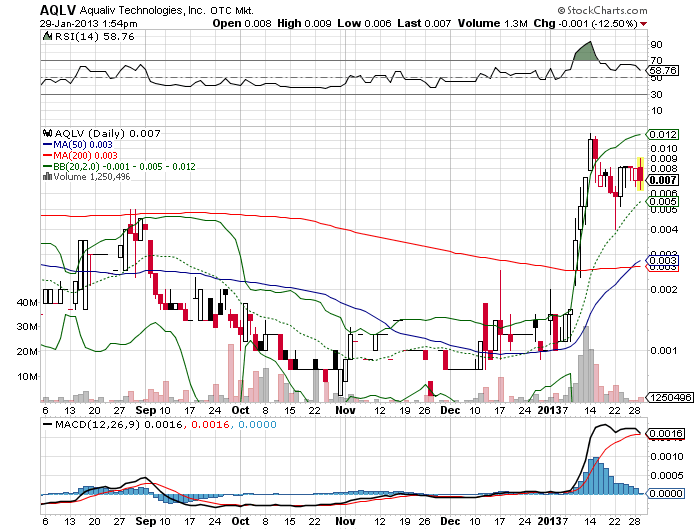
Task: Click the 'Open 0.008' header value
Action: coord(242,23)
